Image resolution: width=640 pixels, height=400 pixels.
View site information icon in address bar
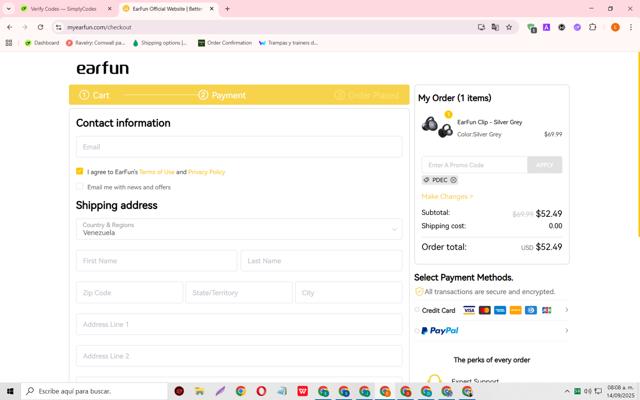59,27
